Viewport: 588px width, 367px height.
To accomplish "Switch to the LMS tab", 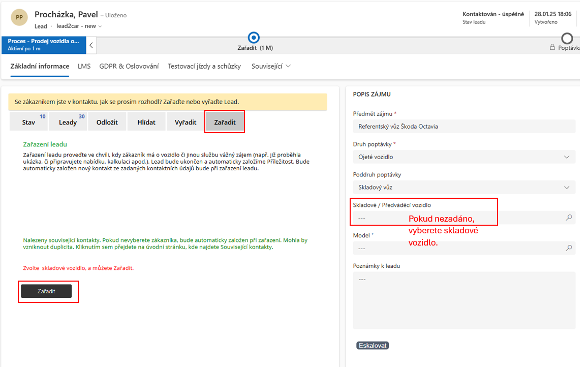I will pos(84,66).
